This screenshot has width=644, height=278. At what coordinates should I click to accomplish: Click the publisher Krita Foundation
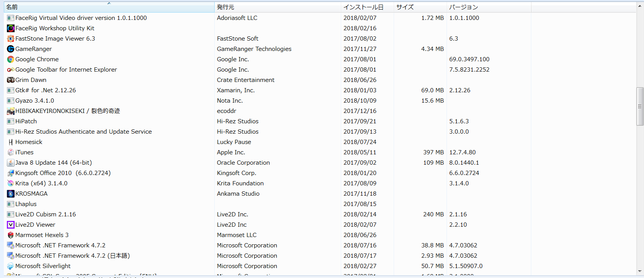(240, 183)
